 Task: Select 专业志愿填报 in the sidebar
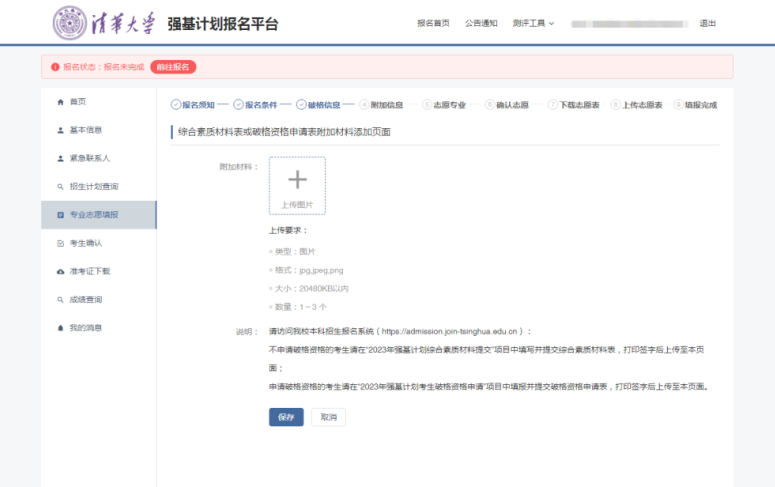point(99,215)
